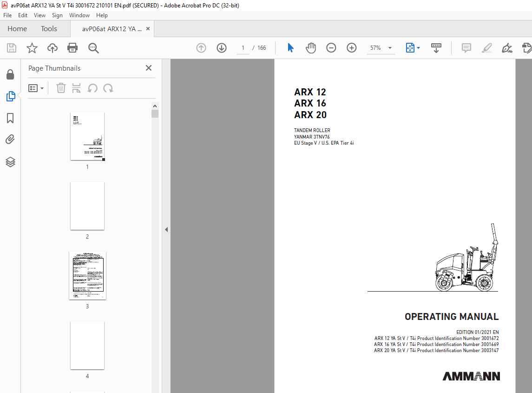Open zoom level dropdown arrow
Image resolution: width=532 pixels, height=393 pixels.
coord(390,48)
